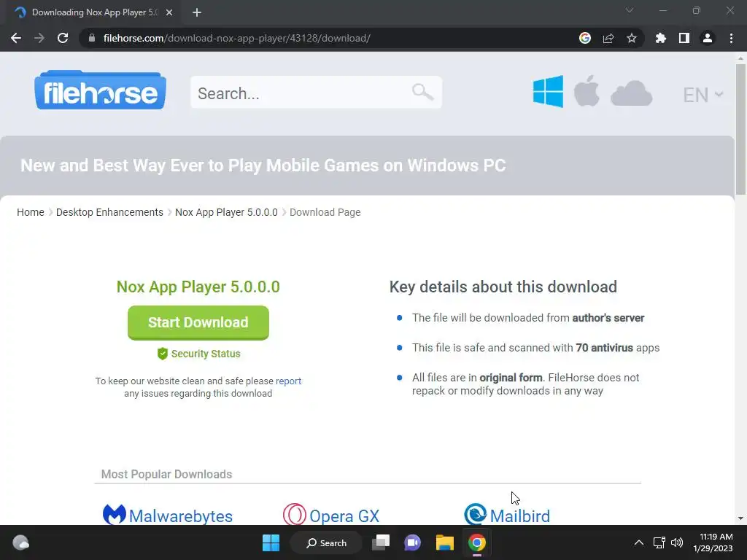Click the Start Download button
The height and width of the screenshot is (560, 747).
point(198,322)
